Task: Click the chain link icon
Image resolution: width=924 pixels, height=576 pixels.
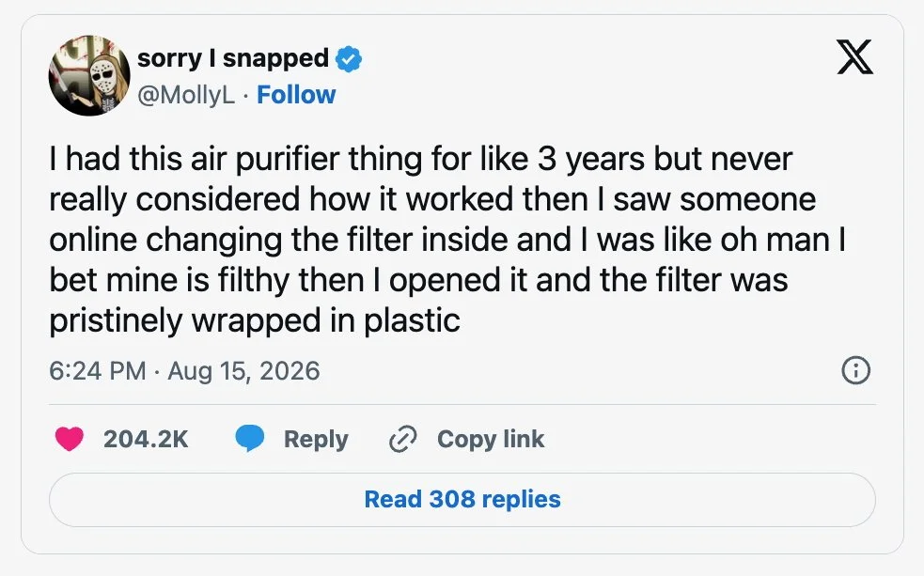Action: (x=403, y=440)
